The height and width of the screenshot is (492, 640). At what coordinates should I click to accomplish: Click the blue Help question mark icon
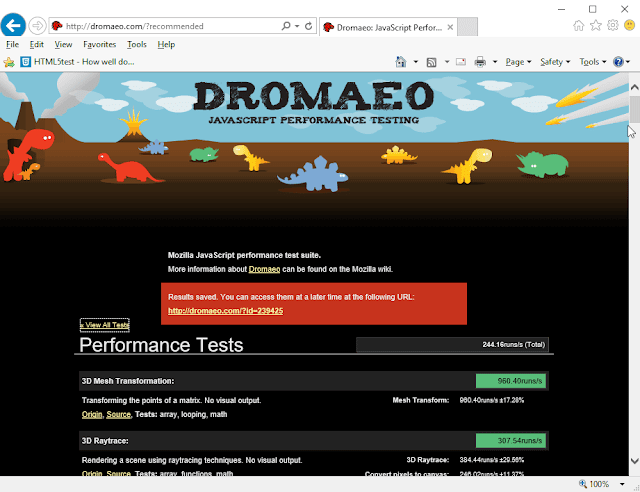[618, 62]
